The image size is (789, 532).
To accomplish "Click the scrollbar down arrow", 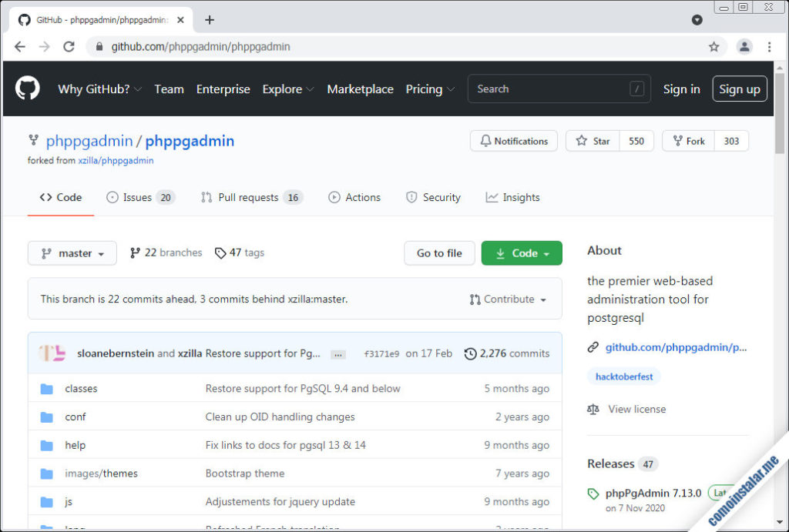I will tap(780, 523).
